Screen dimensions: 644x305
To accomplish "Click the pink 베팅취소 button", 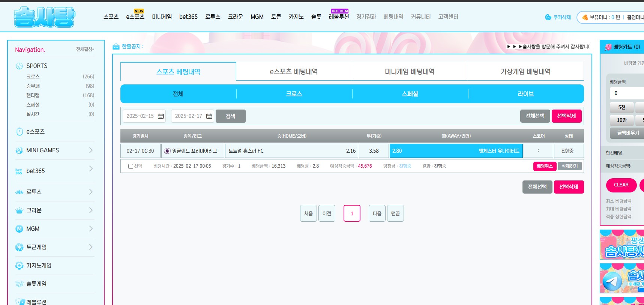I will tap(545, 166).
